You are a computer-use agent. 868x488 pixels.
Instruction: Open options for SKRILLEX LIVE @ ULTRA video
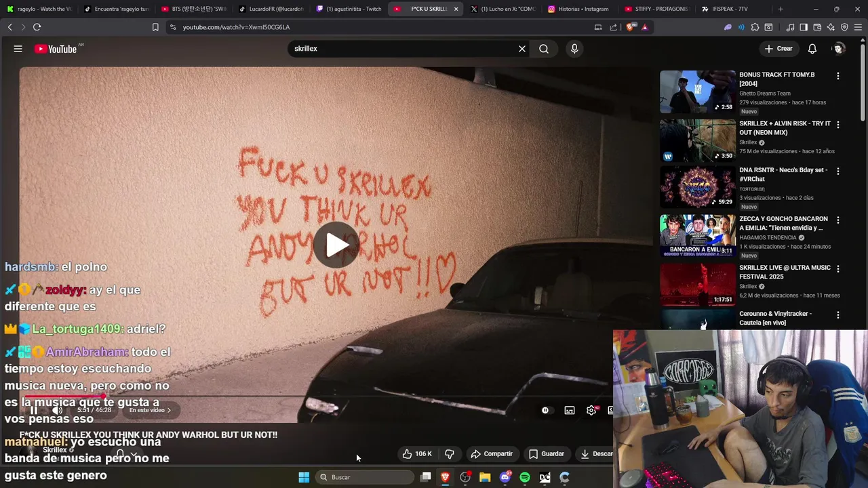tap(838, 268)
